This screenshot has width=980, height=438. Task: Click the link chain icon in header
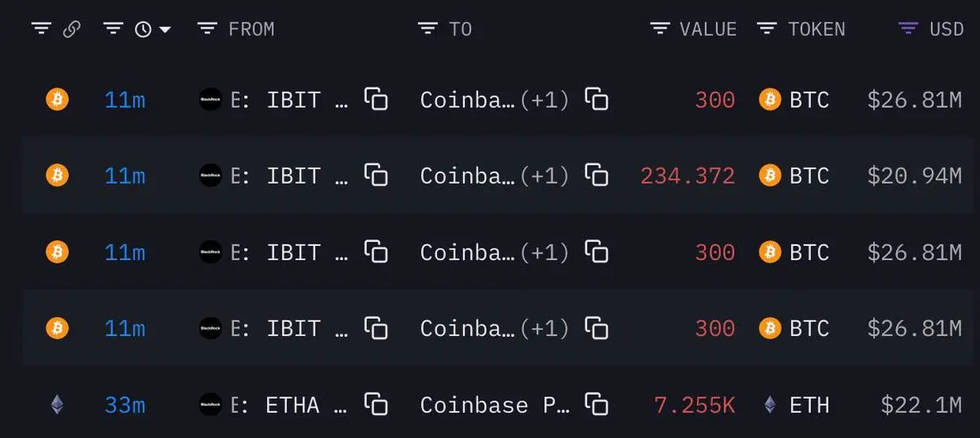[x=72, y=29]
